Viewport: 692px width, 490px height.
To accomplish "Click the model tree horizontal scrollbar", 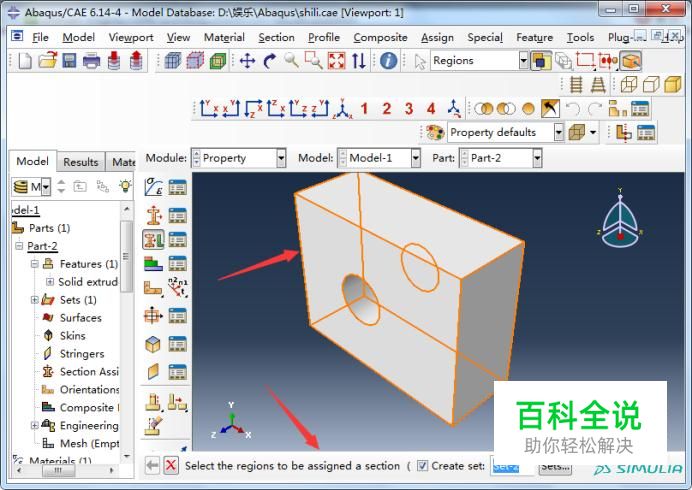I will [x=57, y=471].
